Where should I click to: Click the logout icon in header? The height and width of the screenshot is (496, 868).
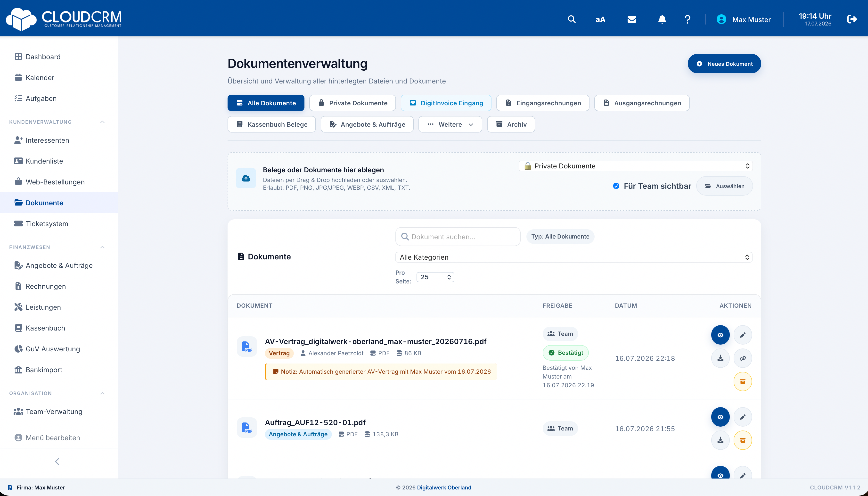tap(852, 19)
